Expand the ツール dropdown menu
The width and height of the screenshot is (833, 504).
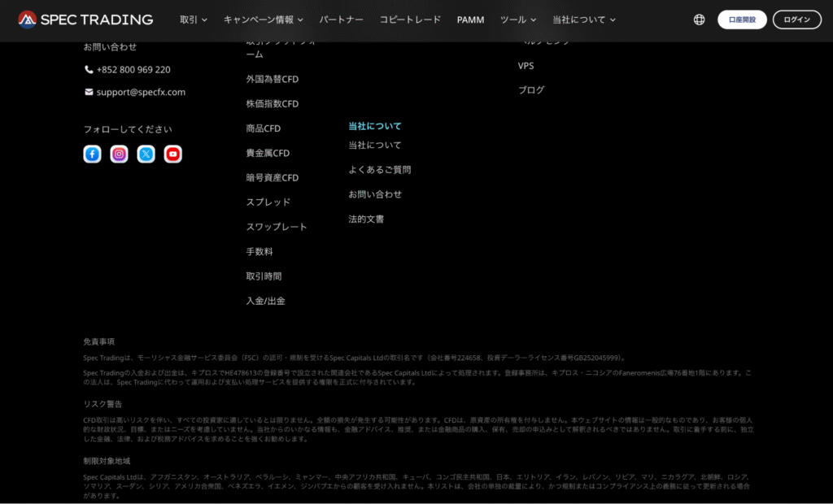click(518, 20)
